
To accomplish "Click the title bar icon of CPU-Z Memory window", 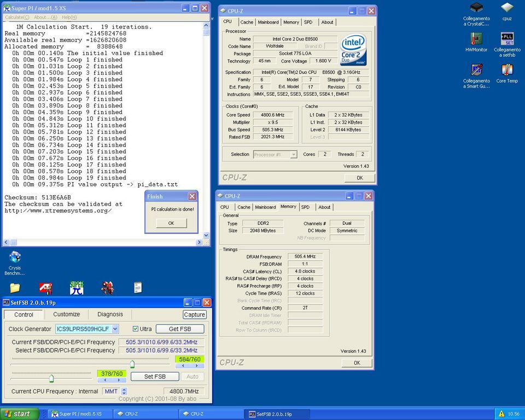I will click(x=220, y=196).
